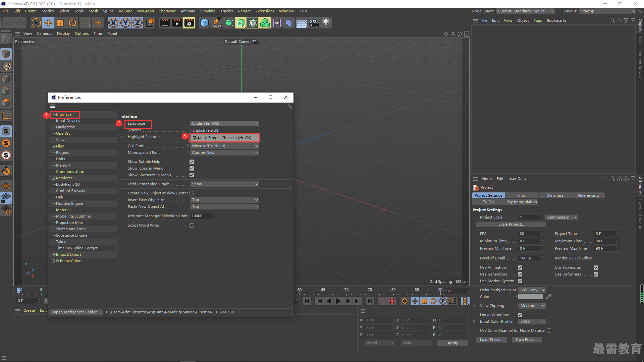The image size is (644, 362).
Task: Open the Extensions menu
Action: (x=265, y=11)
